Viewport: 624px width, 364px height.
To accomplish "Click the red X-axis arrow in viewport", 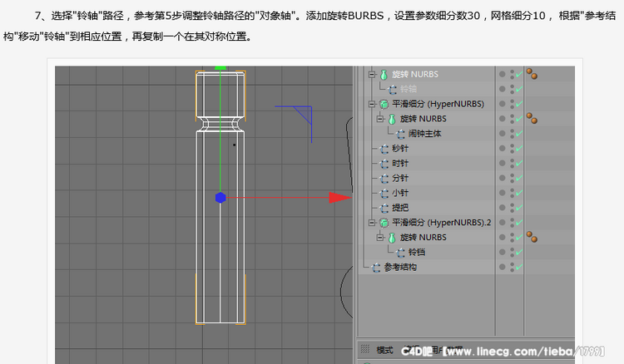I will tap(339, 198).
